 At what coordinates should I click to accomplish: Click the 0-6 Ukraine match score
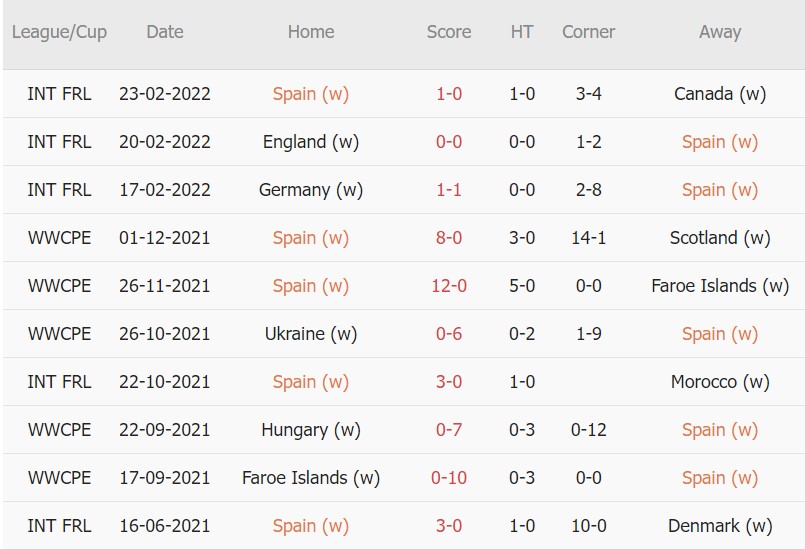tap(448, 334)
